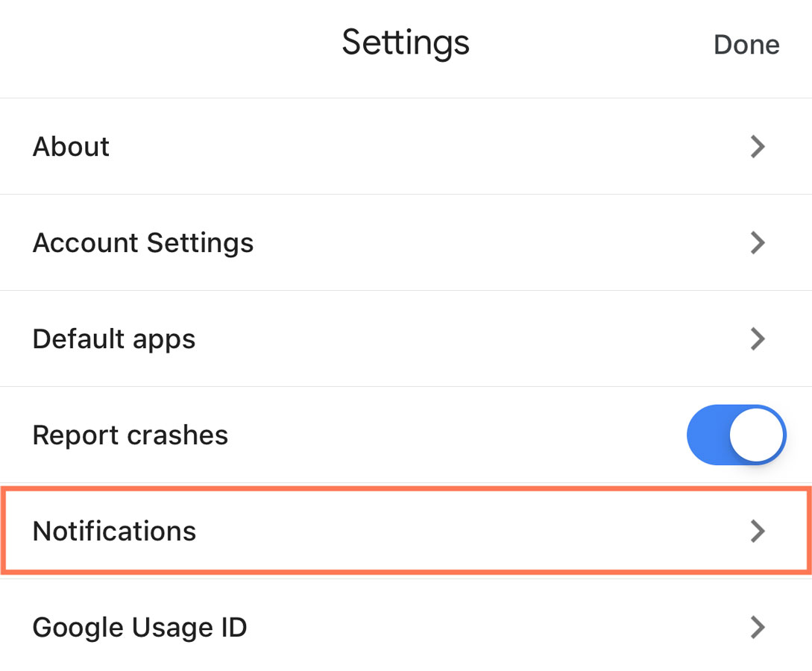The image size is (812, 671).
Task: Open the Google Usage ID chevron
Action: pos(758,627)
